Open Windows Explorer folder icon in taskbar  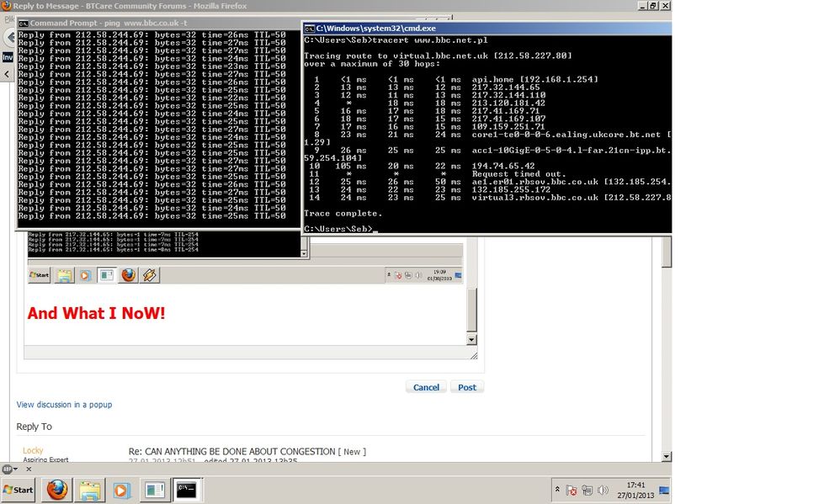90,490
